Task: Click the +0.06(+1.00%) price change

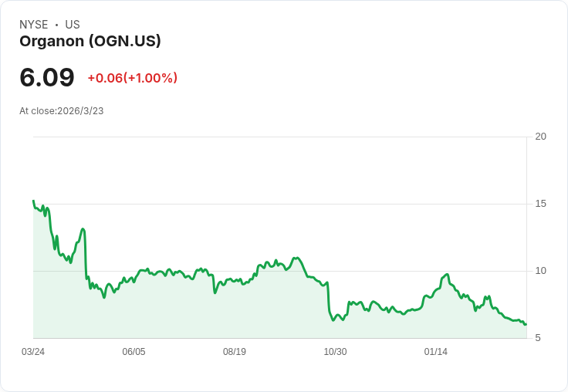Action: (x=132, y=78)
